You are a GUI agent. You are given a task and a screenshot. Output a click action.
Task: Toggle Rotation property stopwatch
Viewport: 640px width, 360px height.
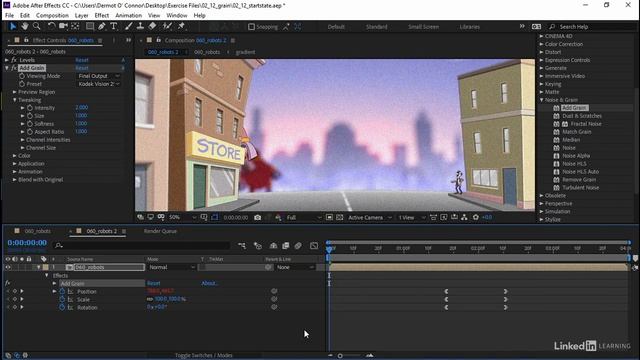click(x=62, y=307)
